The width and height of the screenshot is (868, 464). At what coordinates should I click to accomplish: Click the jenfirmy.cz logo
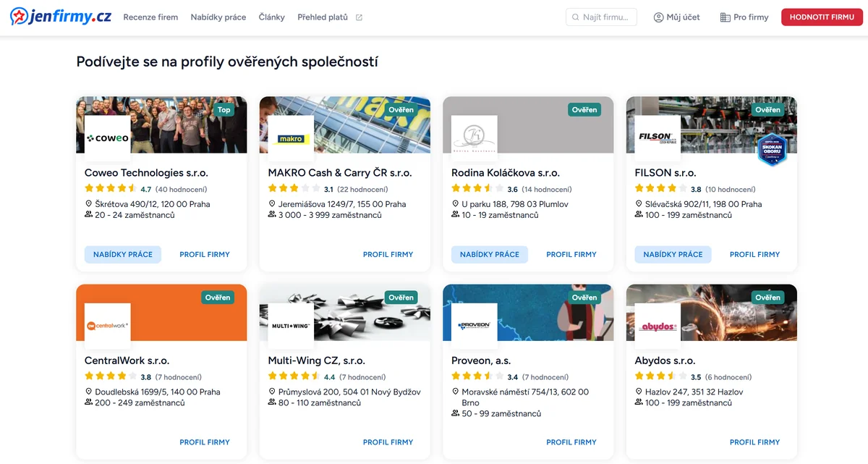[x=61, y=17]
